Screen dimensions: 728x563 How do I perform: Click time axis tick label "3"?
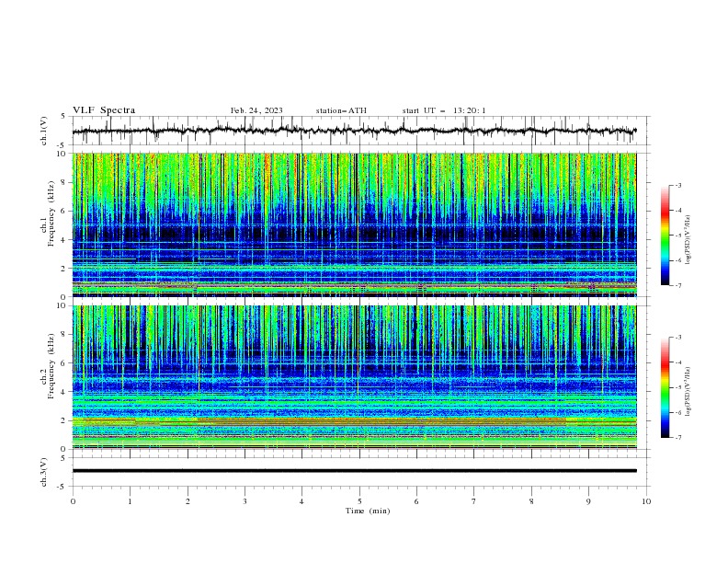[245, 501]
